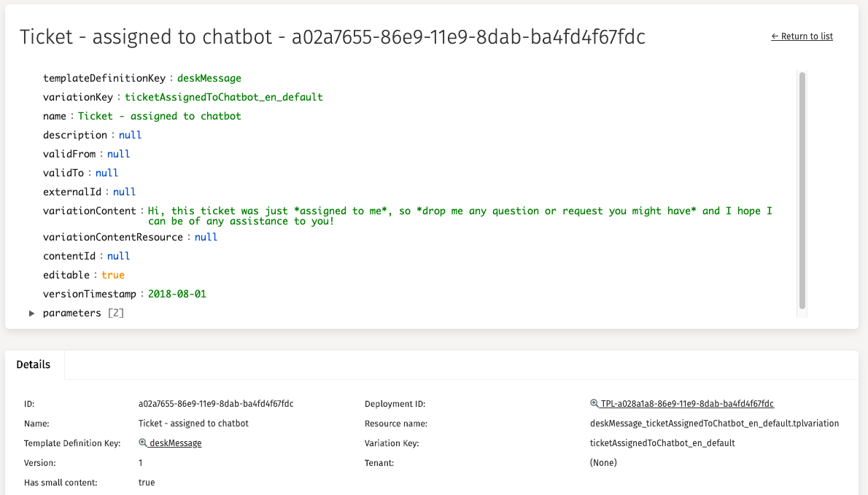This screenshot has width=868, height=495.
Task: Click the null value of description
Action: [130, 136]
